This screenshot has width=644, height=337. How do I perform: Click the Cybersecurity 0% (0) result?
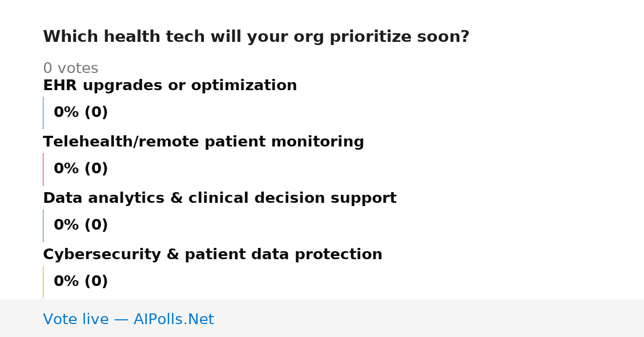[80, 281]
